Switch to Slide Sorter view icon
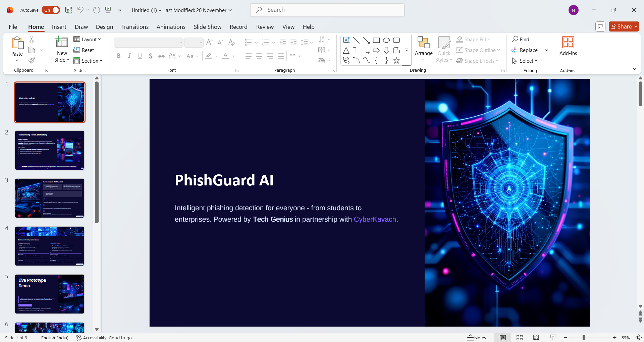This screenshot has height=342, width=644. pyautogui.click(x=520, y=338)
